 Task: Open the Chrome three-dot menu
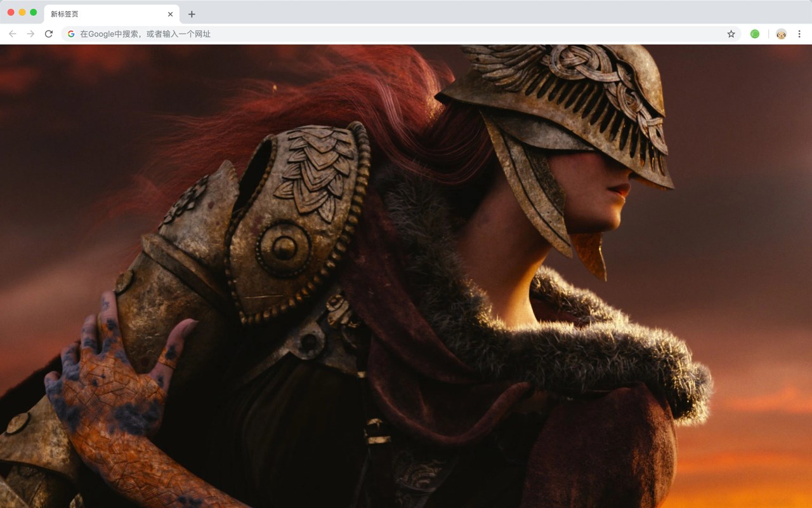pos(799,34)
